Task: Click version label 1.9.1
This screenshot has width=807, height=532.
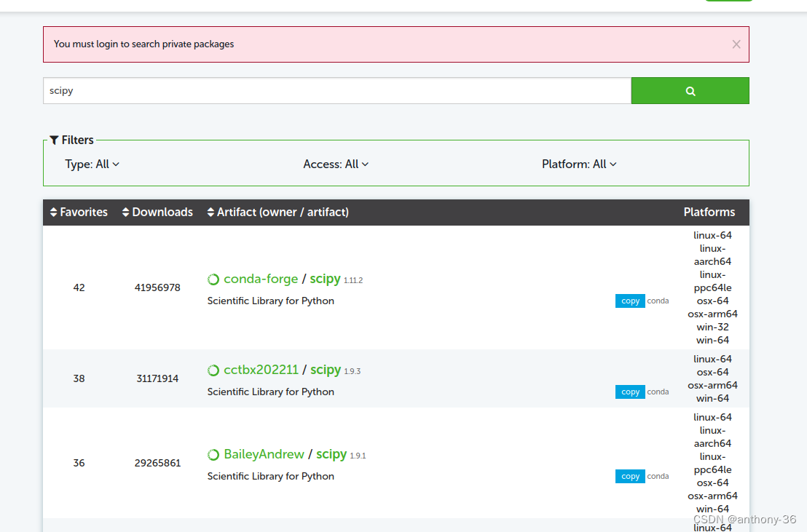Action: [x=358, y=456]
